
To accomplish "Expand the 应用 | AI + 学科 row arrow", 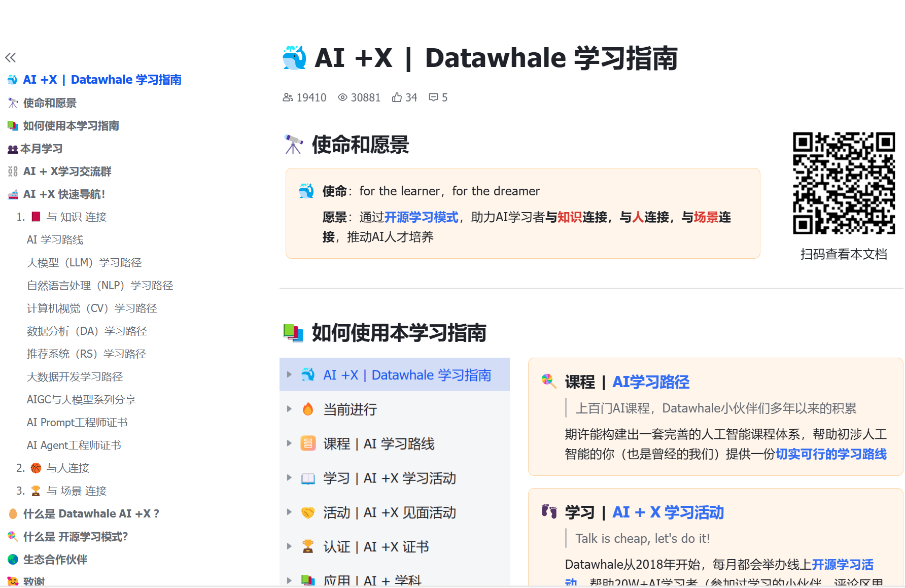I will click(289, 580).
